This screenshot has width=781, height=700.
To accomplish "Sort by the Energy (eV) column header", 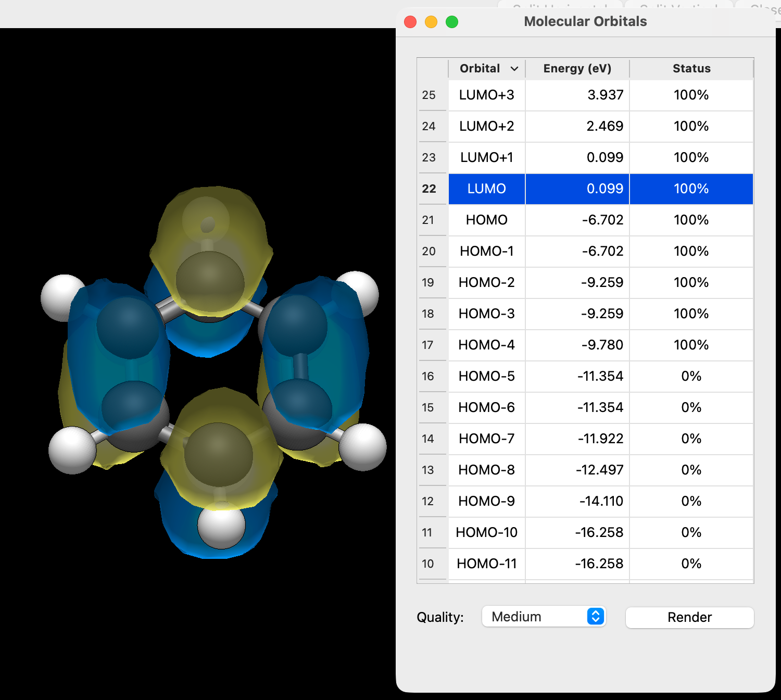I will (x=577, y=69).
